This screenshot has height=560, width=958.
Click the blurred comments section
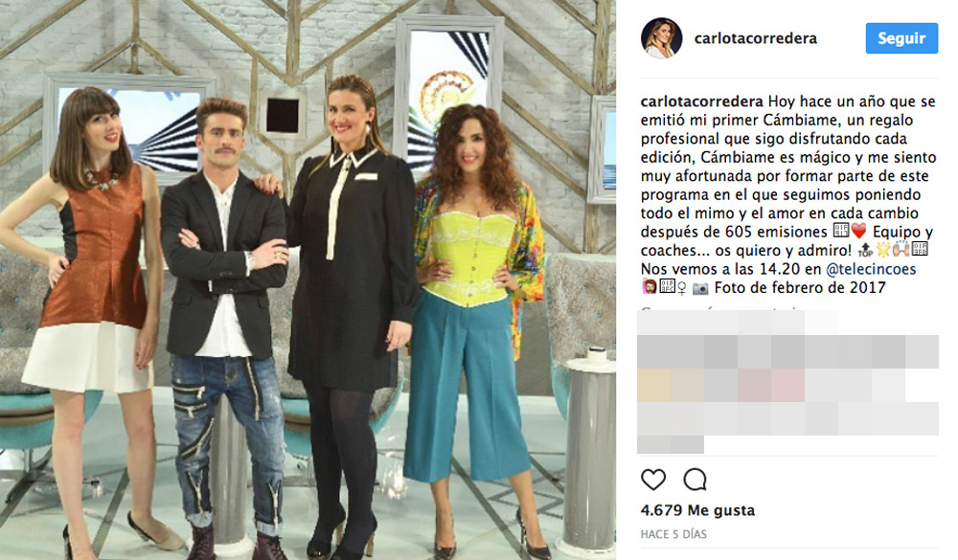[x=787, y=382]
